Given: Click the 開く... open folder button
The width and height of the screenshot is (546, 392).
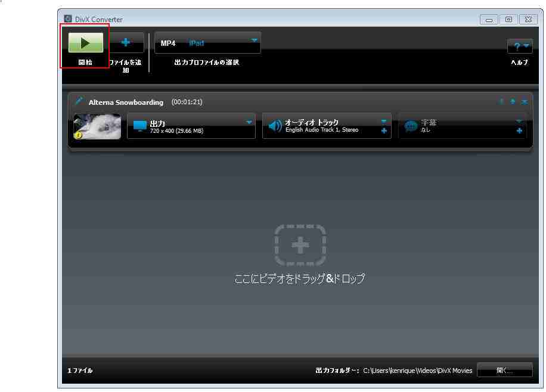Looking at the screenshot, I should [504, 370].
